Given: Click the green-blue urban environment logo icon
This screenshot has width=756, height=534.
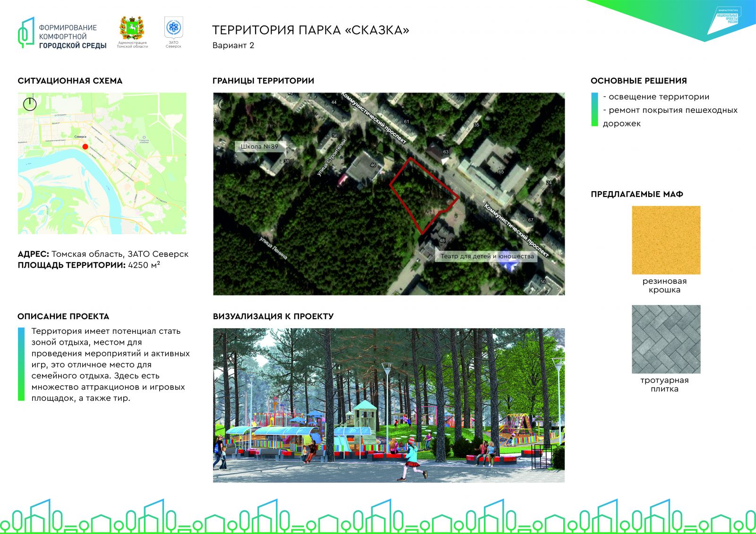Looking at the screenshot, I should (x=26, y=33).
